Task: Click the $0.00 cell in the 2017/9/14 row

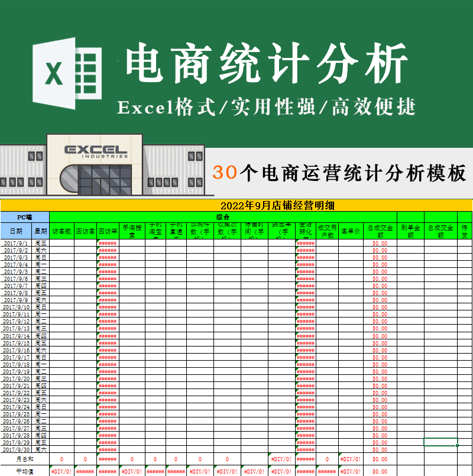Action: tap(380, 336)
